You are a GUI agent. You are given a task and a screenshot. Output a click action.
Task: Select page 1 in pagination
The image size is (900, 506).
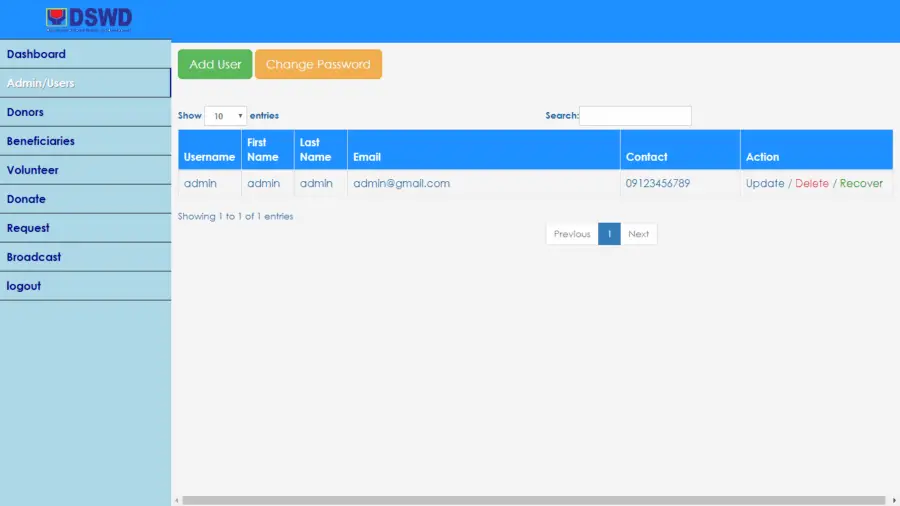(609, 234)
